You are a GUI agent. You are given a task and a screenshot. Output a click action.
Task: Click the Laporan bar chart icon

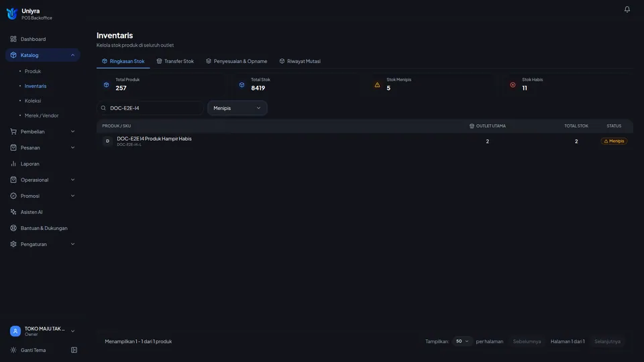[x=13, y=164]
